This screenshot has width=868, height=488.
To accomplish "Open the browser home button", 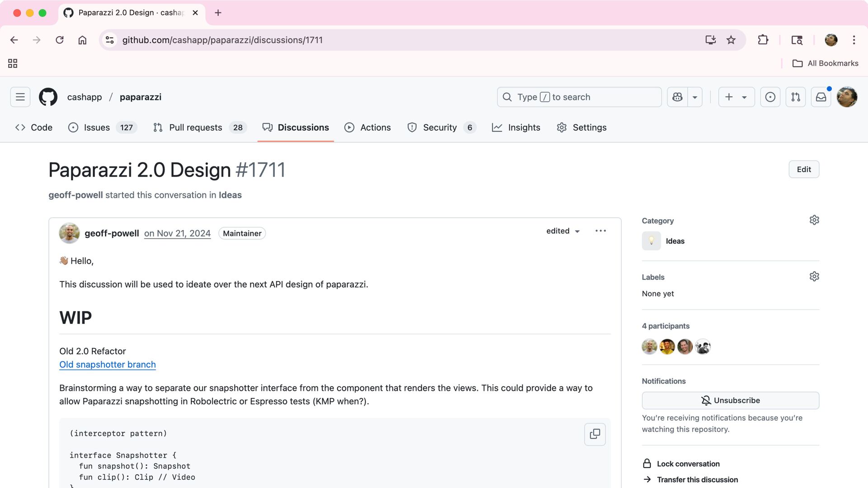I will coord(82,40).
